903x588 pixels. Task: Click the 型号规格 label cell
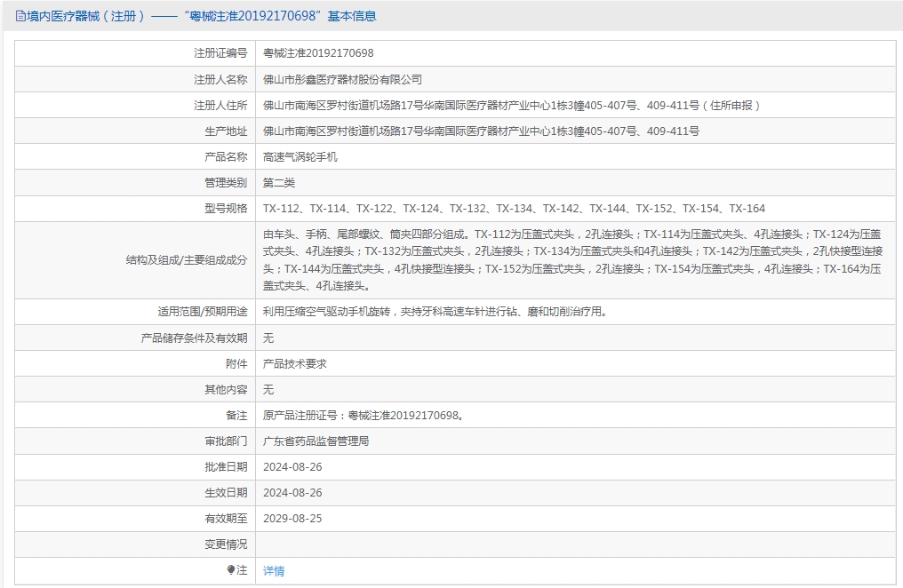click(x=135, y=208)
